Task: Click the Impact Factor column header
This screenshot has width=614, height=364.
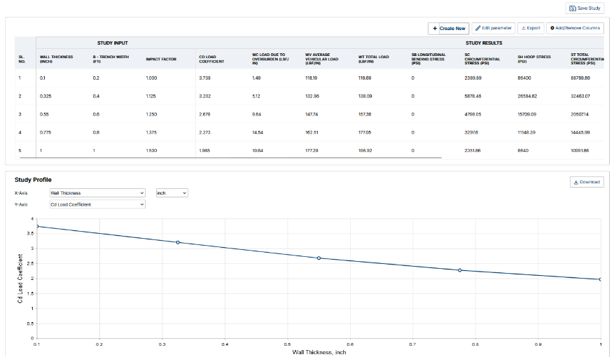Action: pos(161,59)
